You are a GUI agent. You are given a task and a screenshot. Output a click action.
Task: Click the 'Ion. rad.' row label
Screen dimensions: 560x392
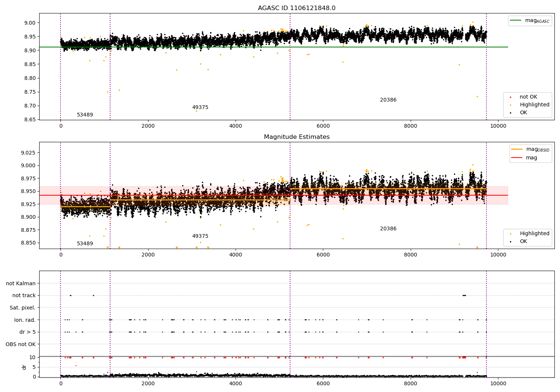click(x=25, y=320)
